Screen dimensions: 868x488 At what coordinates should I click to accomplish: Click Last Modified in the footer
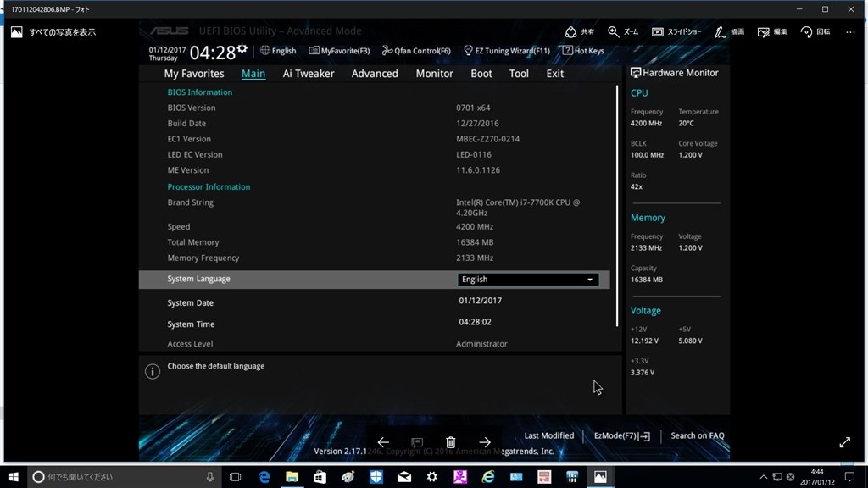click(548, 435)
